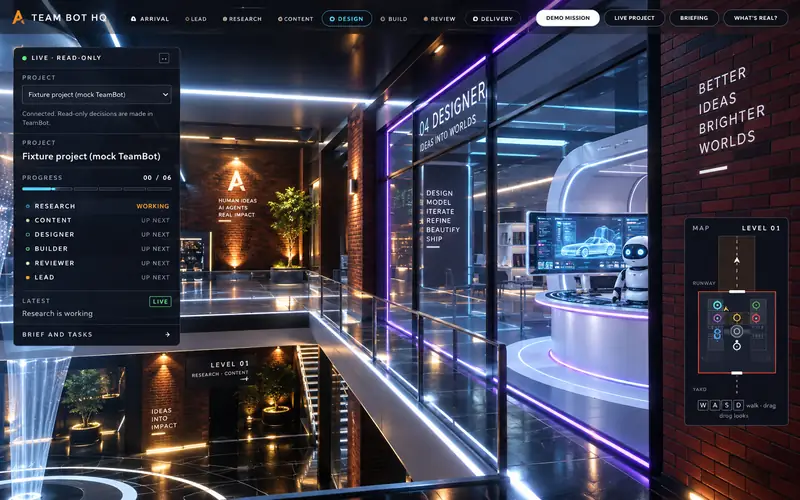Click the robot at the designer desk
Screen dimensions: 800x500
(x=632, y=269)
